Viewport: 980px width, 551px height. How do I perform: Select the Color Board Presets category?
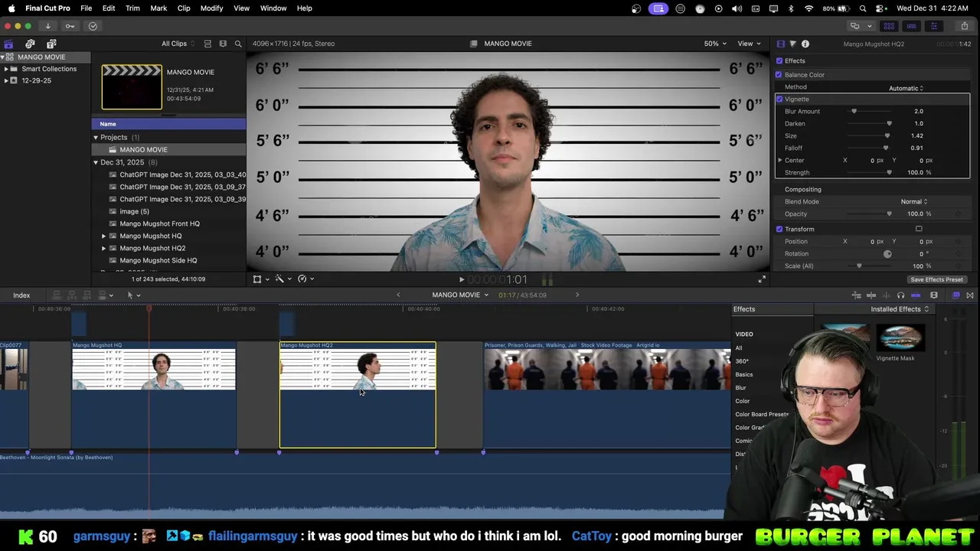[x=762, y=414]
